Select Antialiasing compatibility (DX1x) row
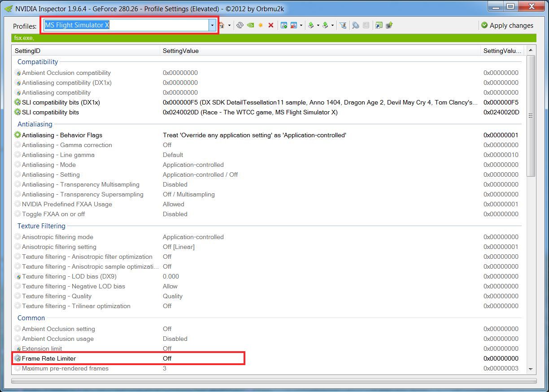This screenshot has width=549, height=392. (x=267, y=83)
